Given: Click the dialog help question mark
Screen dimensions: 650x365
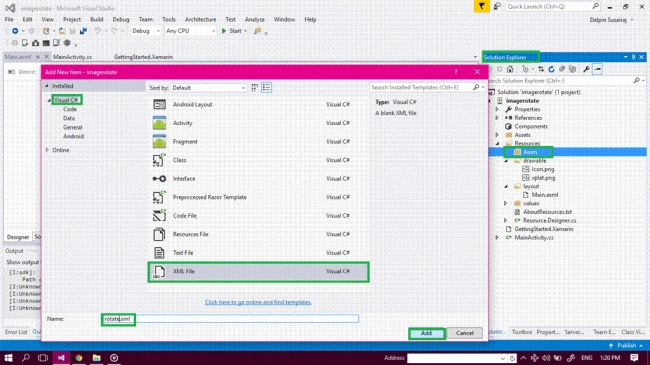Looking at the screenshot, I should [x=456, y=72].
